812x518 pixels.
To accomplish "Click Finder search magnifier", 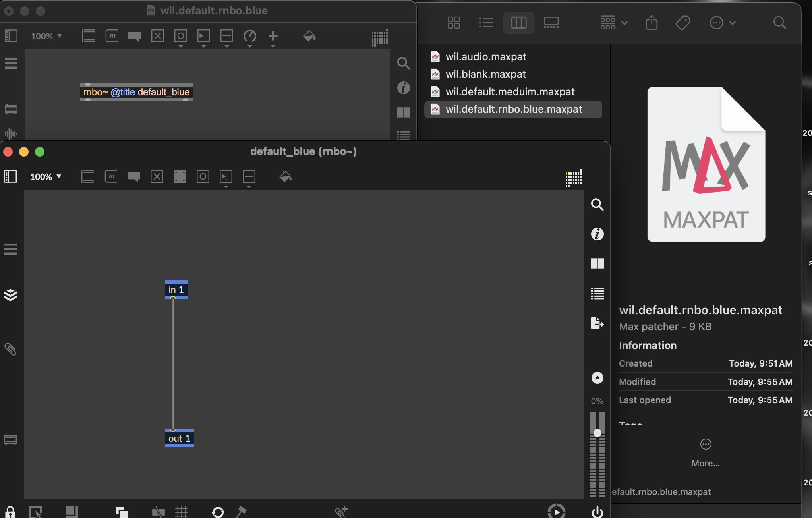I will tap(780, 23).
